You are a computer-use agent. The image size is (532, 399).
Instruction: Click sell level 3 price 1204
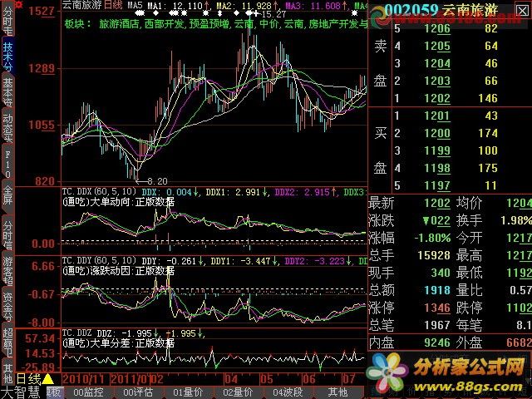437,63
